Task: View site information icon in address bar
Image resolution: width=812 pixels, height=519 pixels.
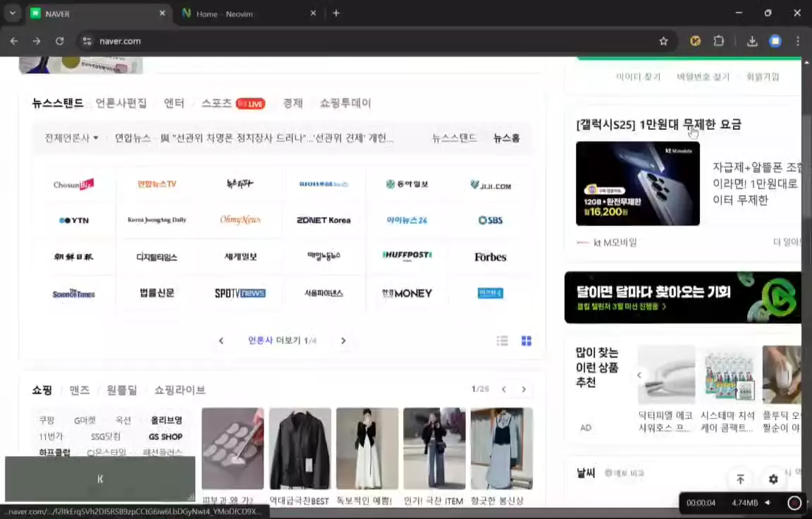Action: pyautogui.click(x=87, y=41)
